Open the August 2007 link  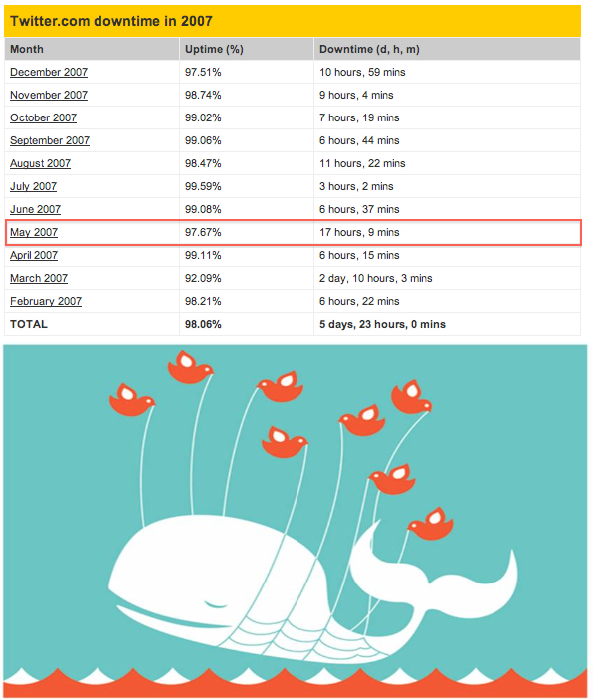click(40, 163)
